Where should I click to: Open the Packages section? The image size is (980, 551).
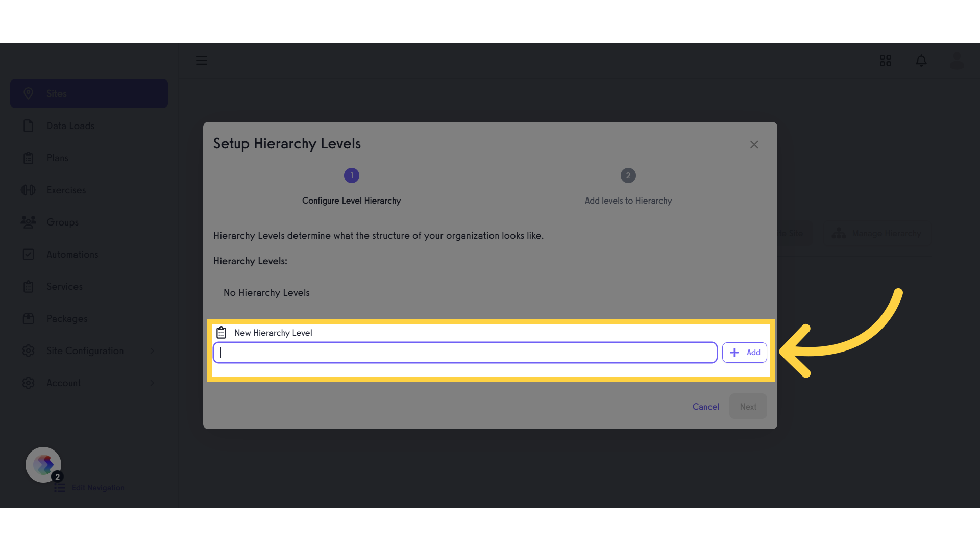coord(66,318)
